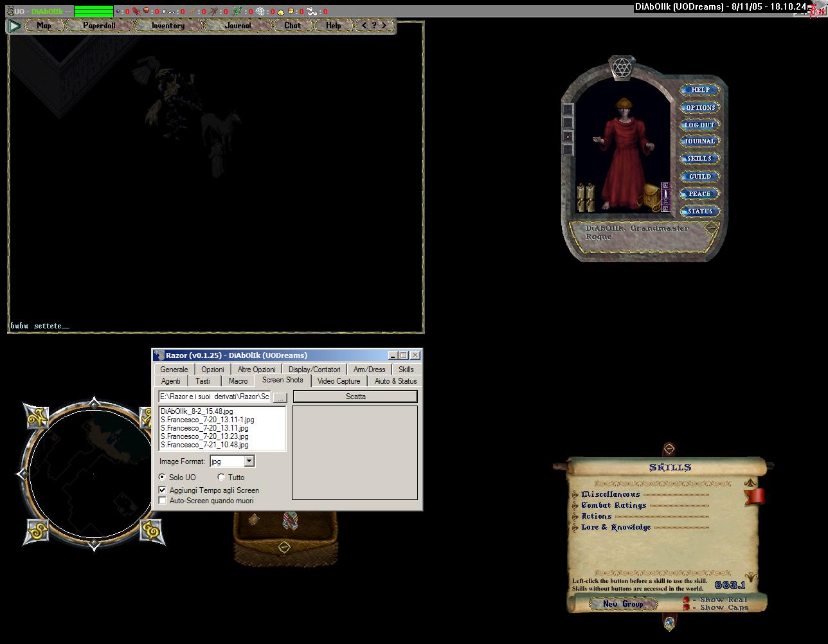Switch to Generale tab in Razor
828x644 pixels.
point(174,370)
